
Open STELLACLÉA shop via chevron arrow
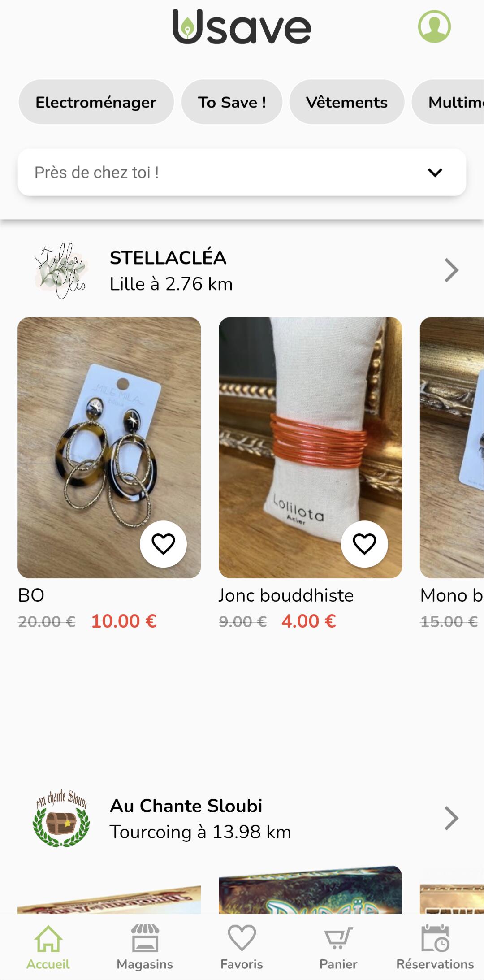pyautogui.click(x=451, y=270)
